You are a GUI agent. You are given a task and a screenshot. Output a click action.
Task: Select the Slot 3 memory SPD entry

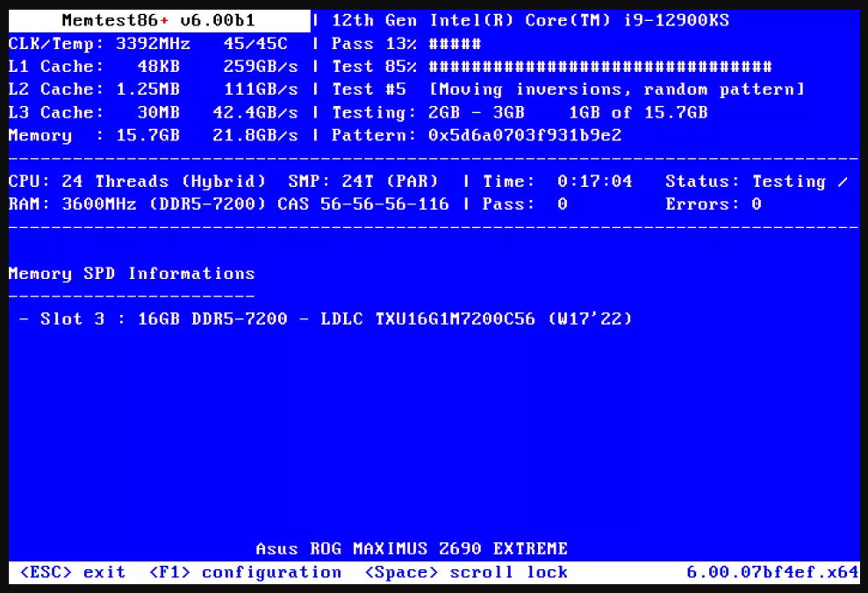pyautogui.click(x=325, y=318)
